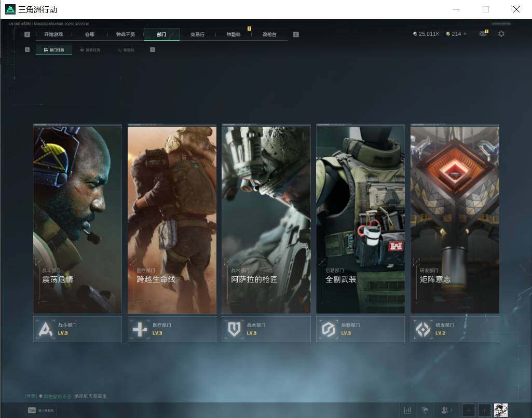532x418 pixels.
Task: Open the statistics bar chart icon
Action: pyautogui.click(x=407, y=410)
